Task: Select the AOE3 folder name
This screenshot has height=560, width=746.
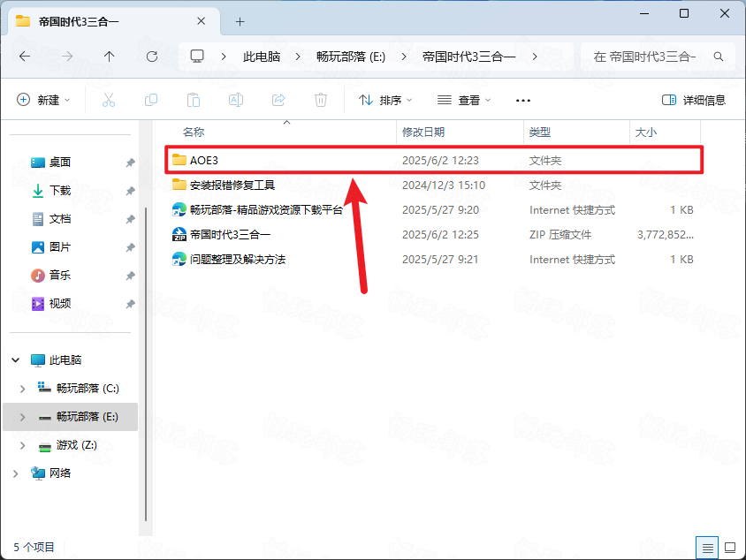Action: tap(203, 160)
